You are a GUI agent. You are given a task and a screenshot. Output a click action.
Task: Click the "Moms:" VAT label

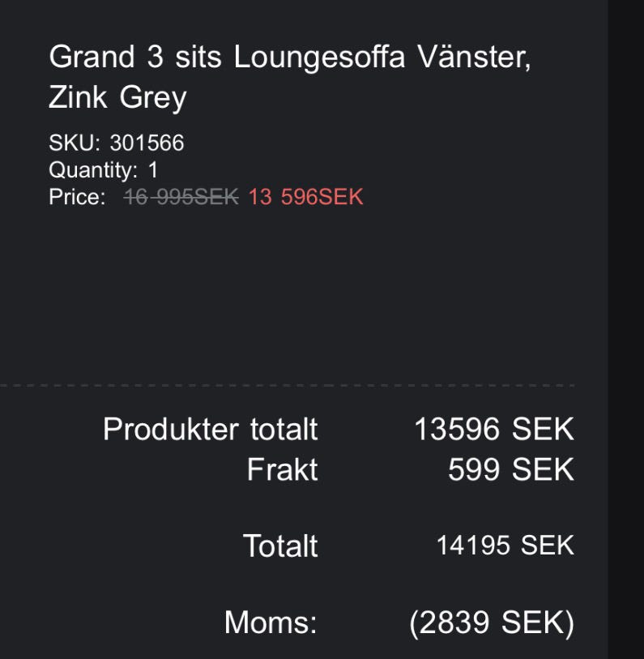coord(271,623)
